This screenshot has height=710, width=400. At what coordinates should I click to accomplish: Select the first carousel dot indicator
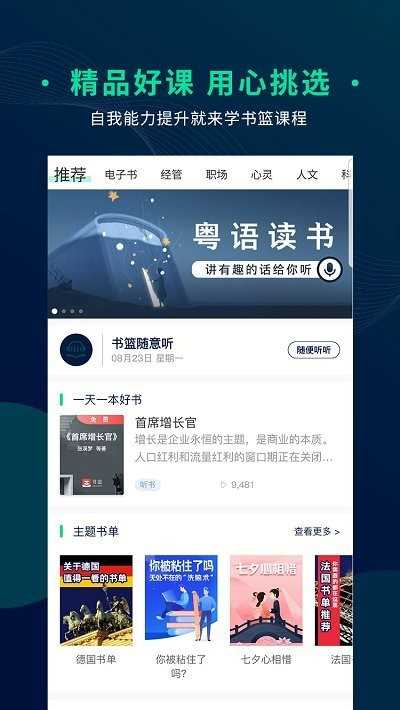click(x=55, y=311)
